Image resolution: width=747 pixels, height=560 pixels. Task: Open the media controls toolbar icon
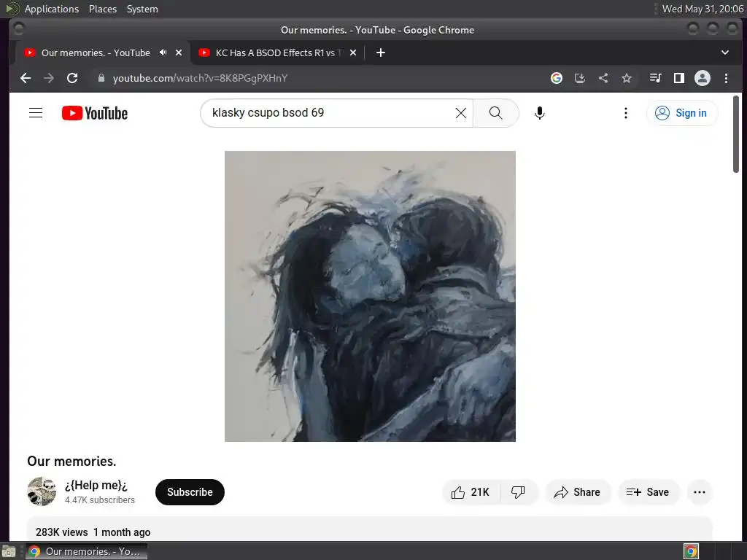pyautogui.click(x=656, y=78)
